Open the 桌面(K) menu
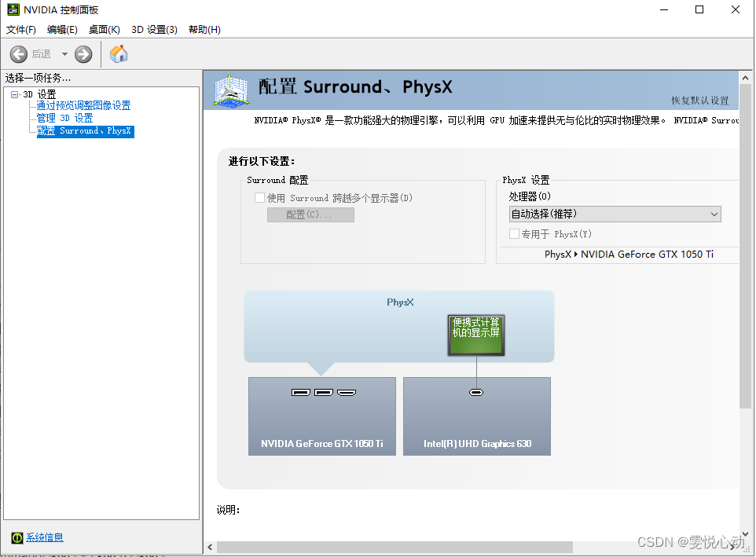The width and height of the screenshot is (756, 557). [x=105, y=29]
